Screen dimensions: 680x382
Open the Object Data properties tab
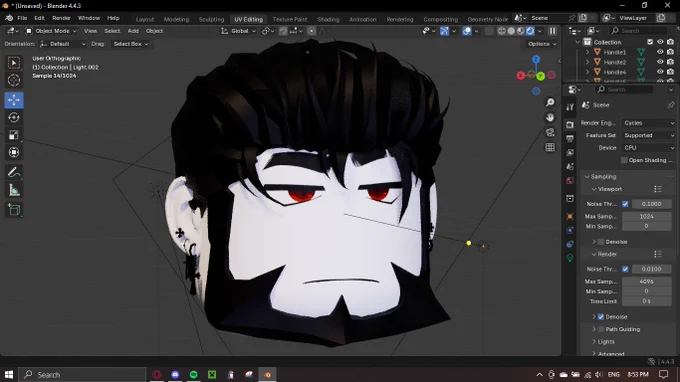(570, 258)
